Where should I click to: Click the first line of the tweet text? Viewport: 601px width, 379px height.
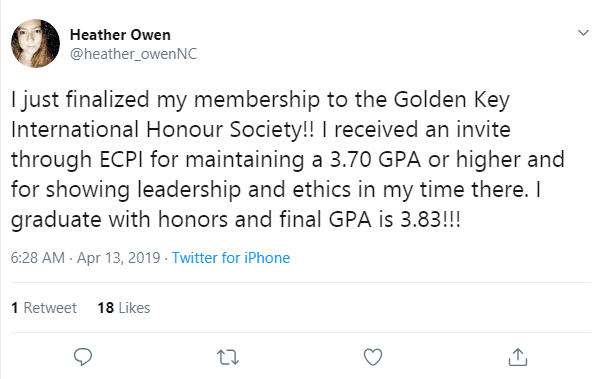coord(260,100)
